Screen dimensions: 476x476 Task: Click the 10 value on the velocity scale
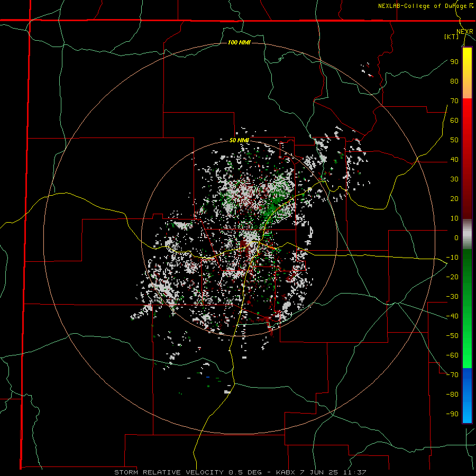tap(454, 218)
